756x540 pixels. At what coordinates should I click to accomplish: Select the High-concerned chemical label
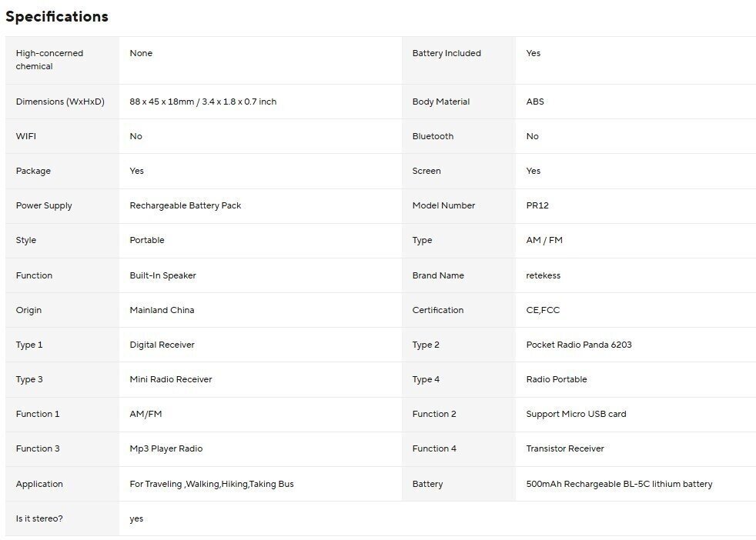point(49,60)
